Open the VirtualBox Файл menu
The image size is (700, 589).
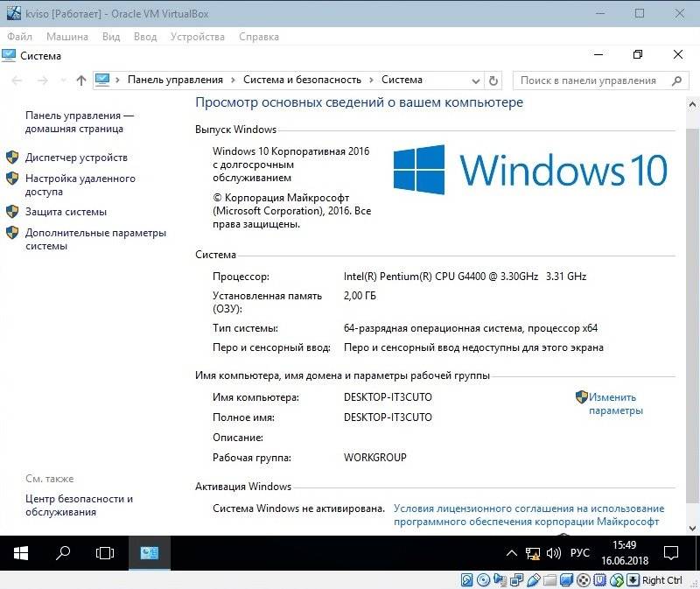point(19,37)
